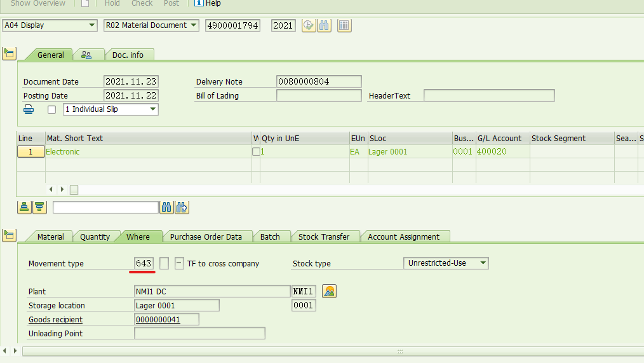The width and height of the screenshot is (644, 363).
Task: Toggle the print slip checkbox
Action: [51, 110]
